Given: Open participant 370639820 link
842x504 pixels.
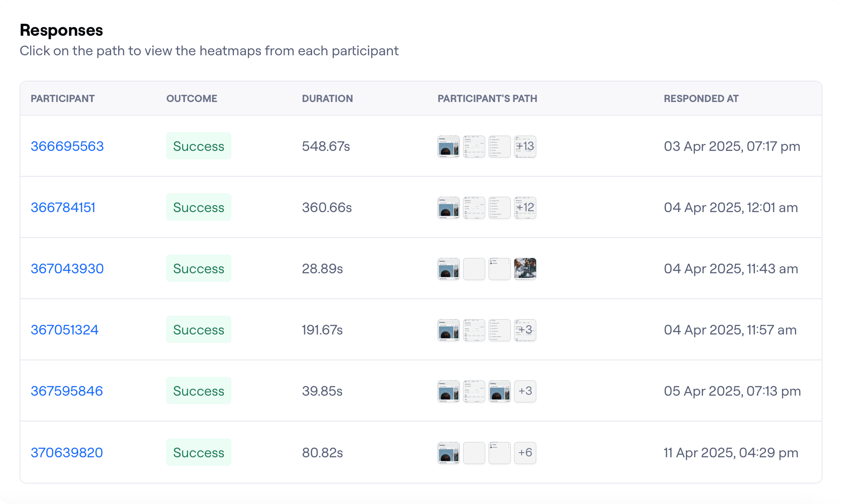Looking at the screenshot, I should click(x=67, y=453).
